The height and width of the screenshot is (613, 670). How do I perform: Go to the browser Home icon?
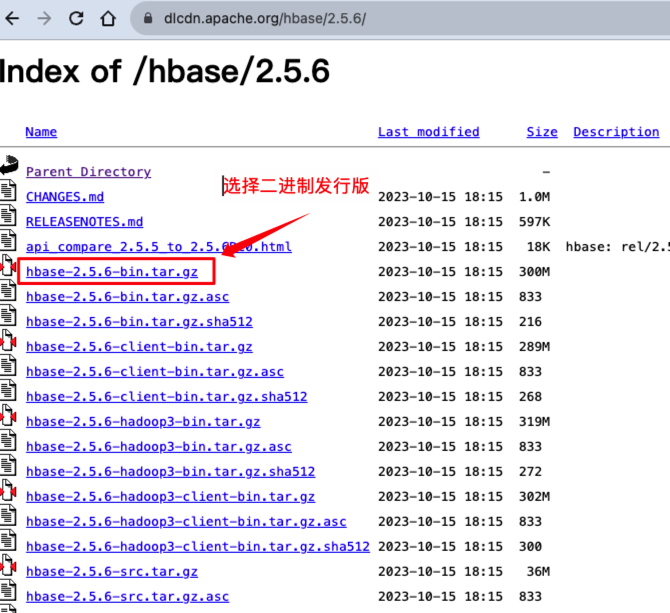click(x=108, y=18)
